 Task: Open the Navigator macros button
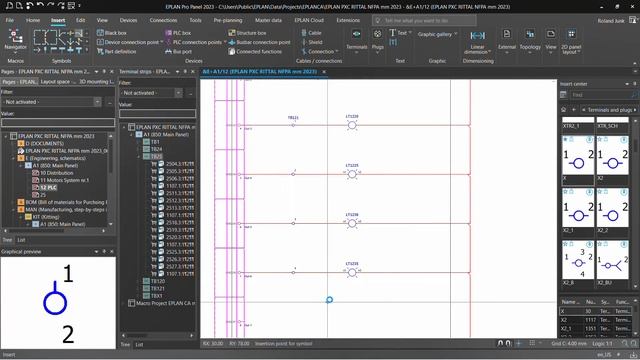pyautogui.click(x=15, y=40)
